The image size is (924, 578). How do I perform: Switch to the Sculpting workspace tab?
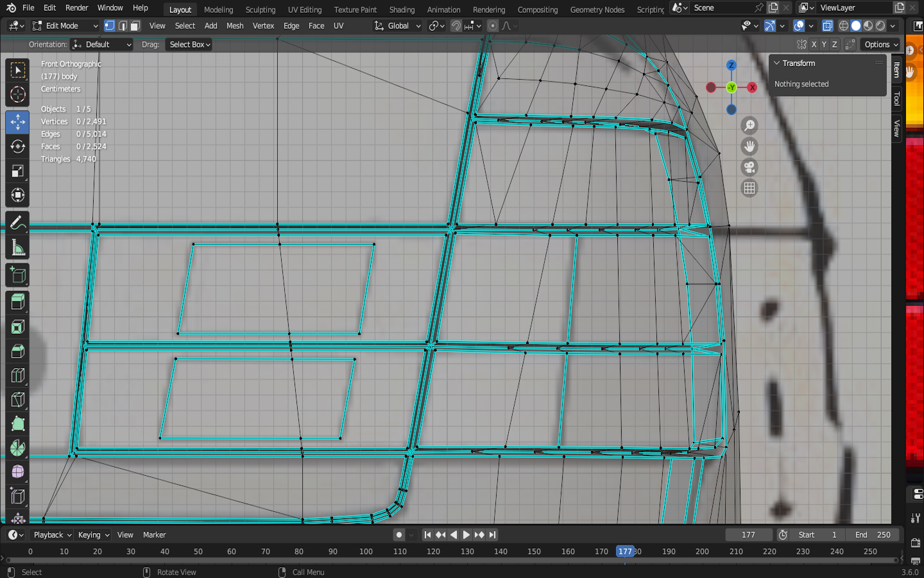pyautogui.click(x=261, y=10)
